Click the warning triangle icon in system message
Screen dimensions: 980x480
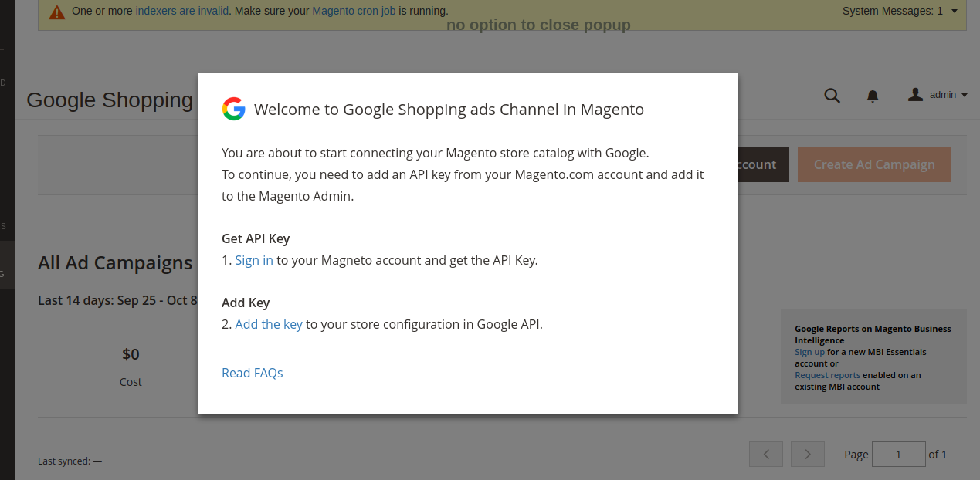(57, 12)
